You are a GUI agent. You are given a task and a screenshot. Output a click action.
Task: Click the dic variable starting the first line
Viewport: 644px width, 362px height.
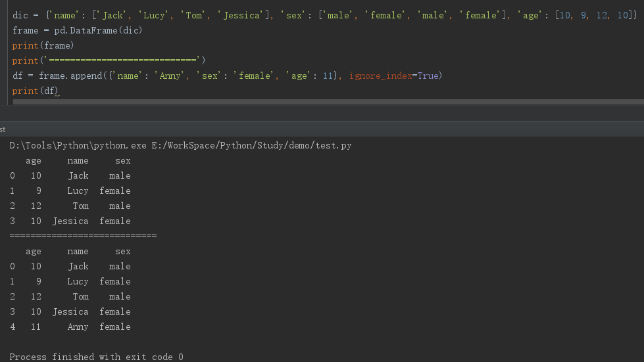click(20, 15)
